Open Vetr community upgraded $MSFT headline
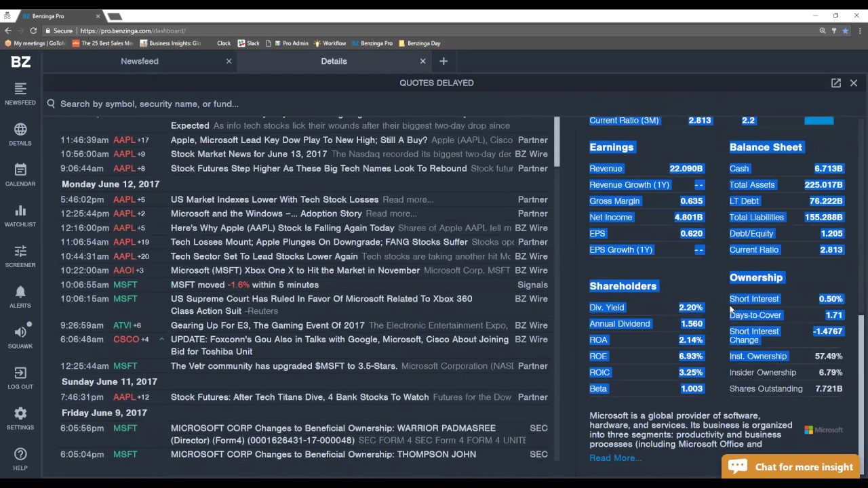 tap(283, 366)
